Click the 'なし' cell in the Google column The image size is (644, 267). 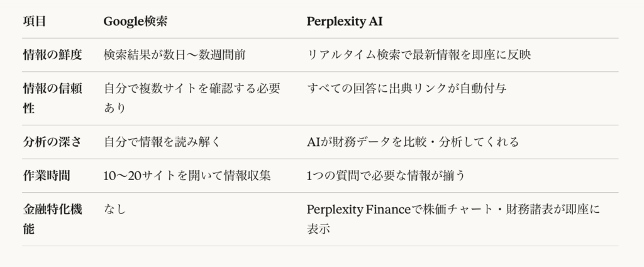tap(115, 210)
